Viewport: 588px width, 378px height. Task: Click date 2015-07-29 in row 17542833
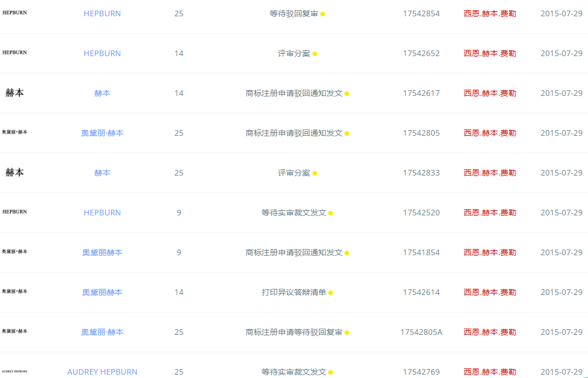pyautogui.click(x=562, y=173)
